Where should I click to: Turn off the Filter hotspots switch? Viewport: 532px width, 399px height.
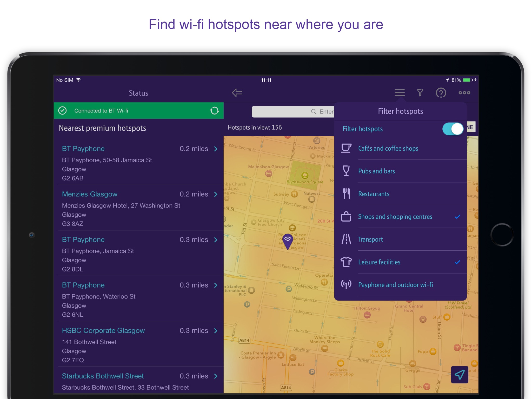[453, 129]
